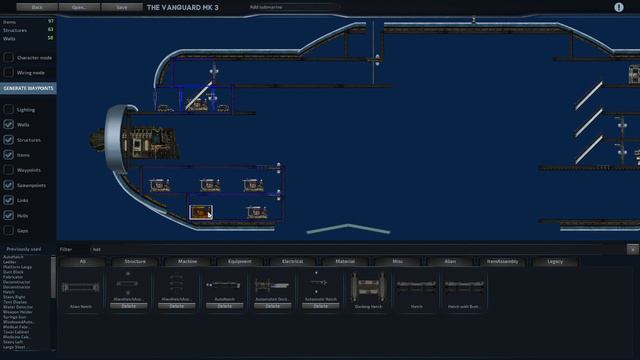Show Waypoints by ticking its checkbox
Viewport: 640px width, 360px height.
[x=9, y=170]
